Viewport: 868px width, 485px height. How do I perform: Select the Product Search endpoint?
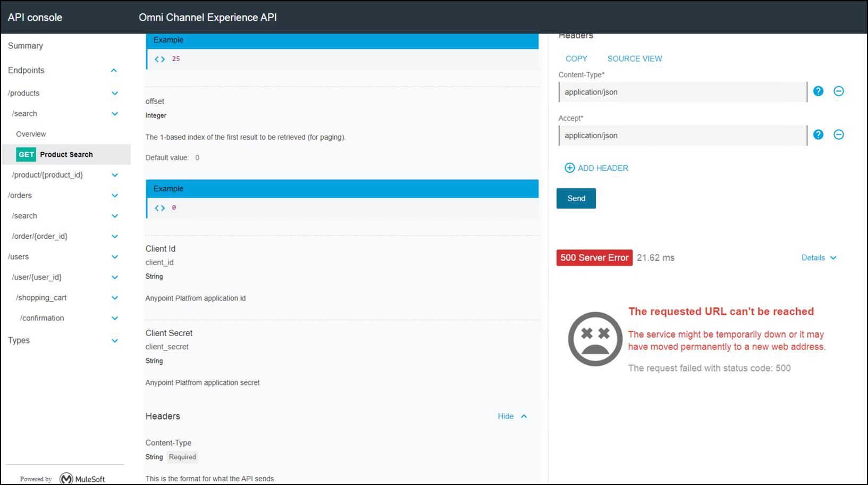tap(66, 155)
